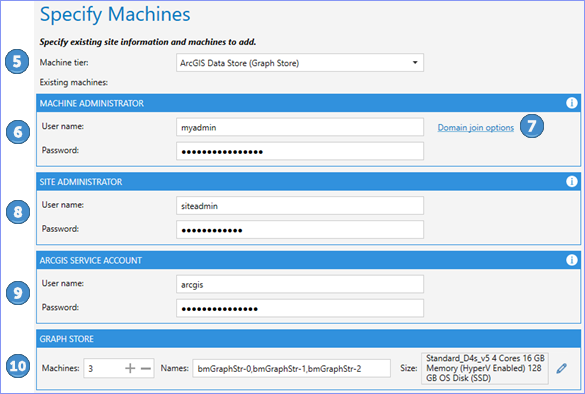The width and height of the screenshot is (585, 394).
Task: Select the Existing machines label
Action: [74, 82]
